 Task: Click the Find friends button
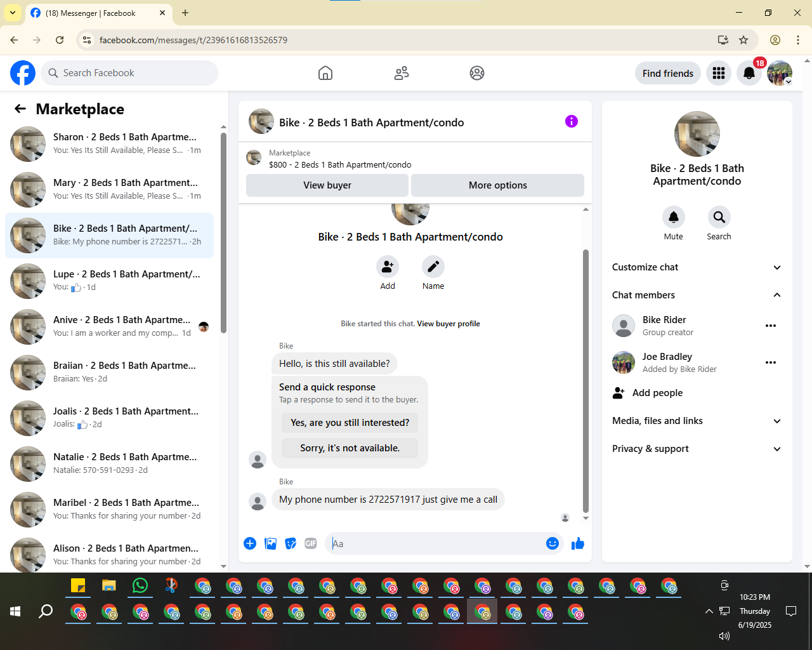(x=668, y=73)
